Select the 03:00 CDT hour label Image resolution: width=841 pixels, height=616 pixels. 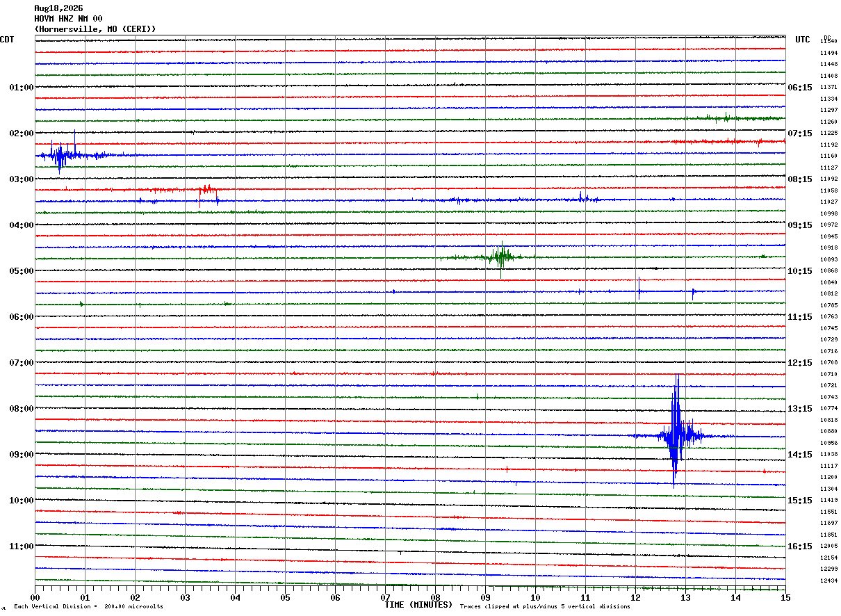click(21, 179)
